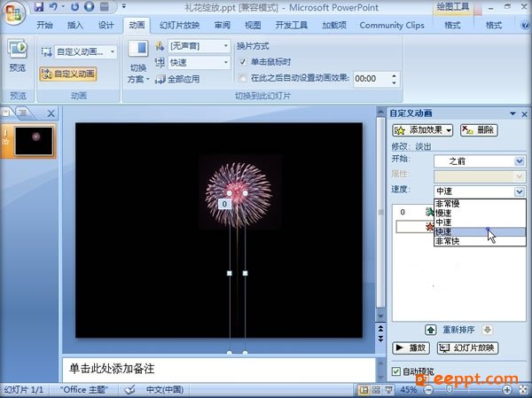Go to previous slide double-arrow
Image resolution: width=532 pixels, height=398 pixels.
[x=380, y=328]
